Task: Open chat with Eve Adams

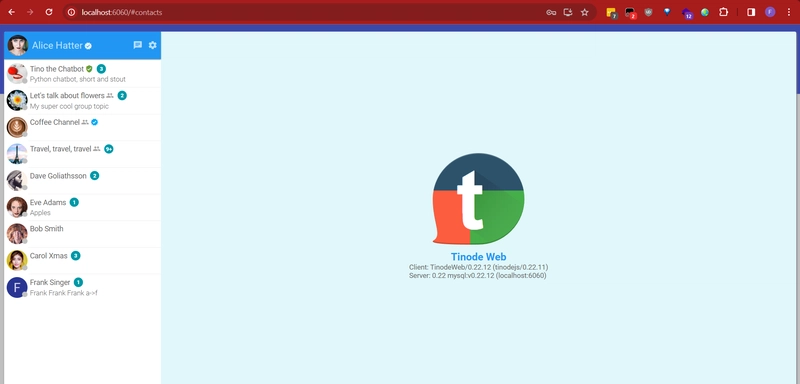Action: [x=83, y=207]
